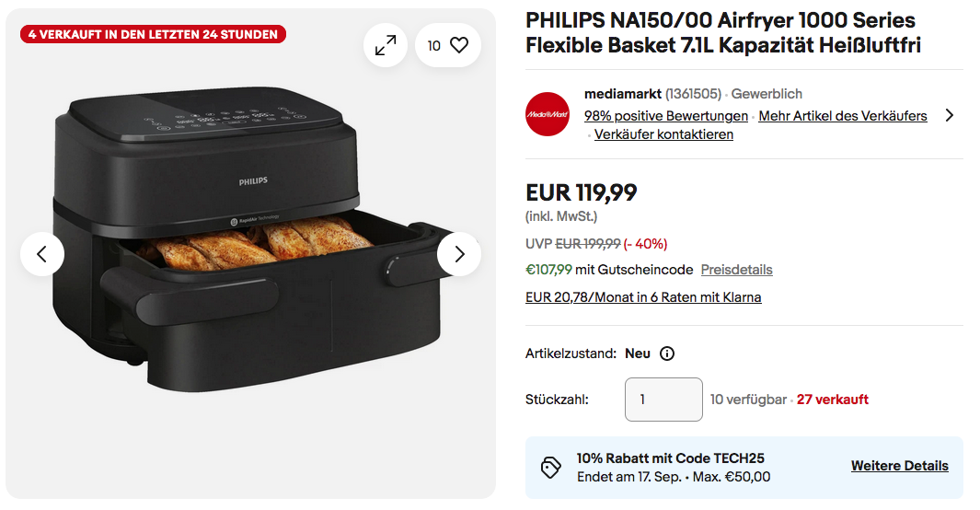
Task: Click the Stückzahl quantity input field
Action: (x=663, y=400)
